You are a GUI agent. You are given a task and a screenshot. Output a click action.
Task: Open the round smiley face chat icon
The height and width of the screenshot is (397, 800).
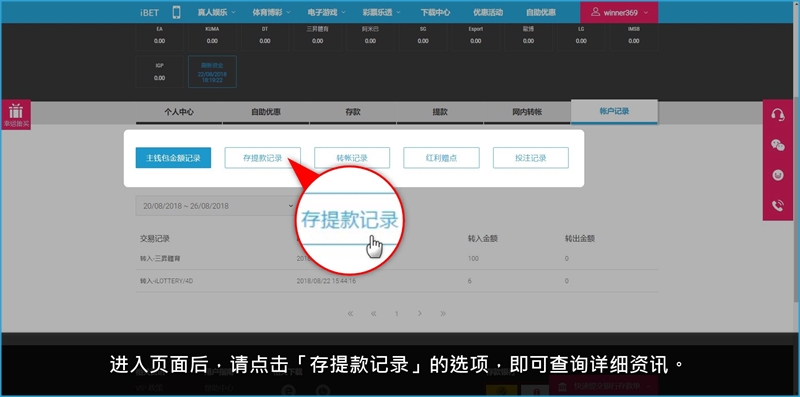pos(778,176)
